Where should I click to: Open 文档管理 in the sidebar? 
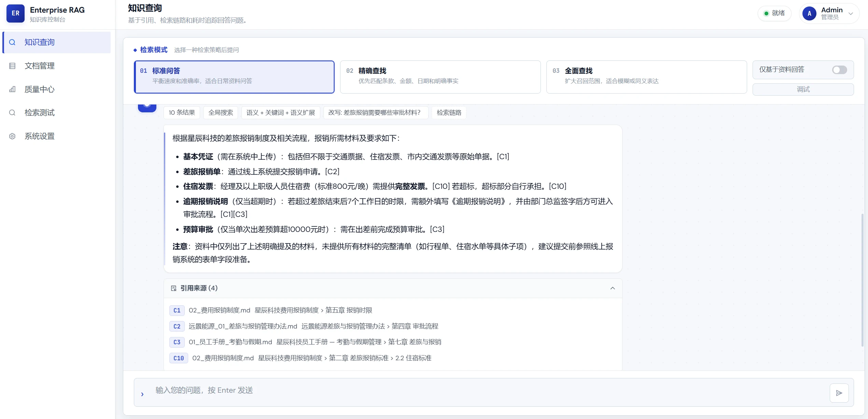coord(57,66)
